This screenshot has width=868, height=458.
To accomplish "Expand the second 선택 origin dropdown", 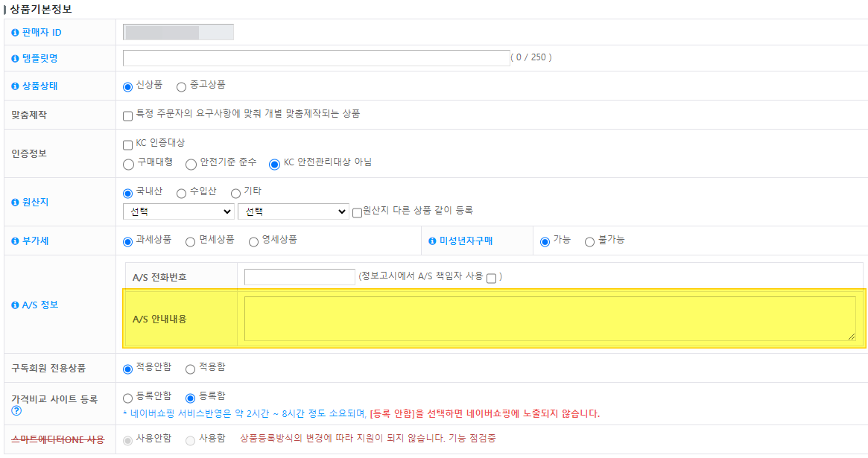I will coord(293,212).
